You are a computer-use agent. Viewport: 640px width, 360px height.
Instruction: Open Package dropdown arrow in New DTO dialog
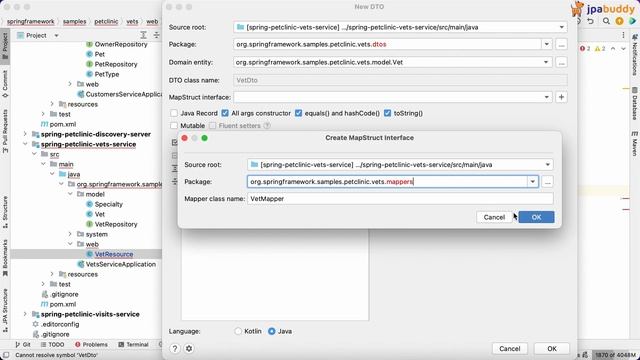547,44
